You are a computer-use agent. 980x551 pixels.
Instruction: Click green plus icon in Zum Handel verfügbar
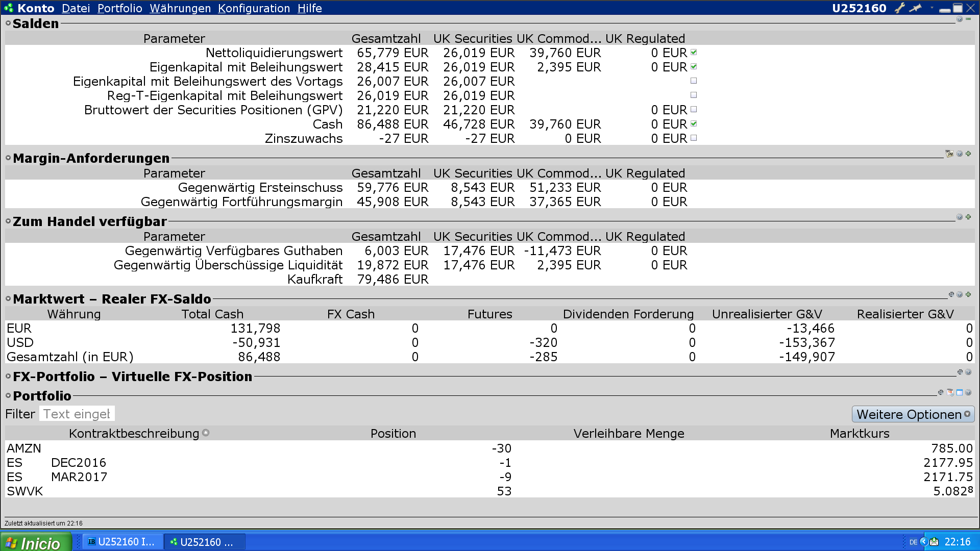coord(968,217)
